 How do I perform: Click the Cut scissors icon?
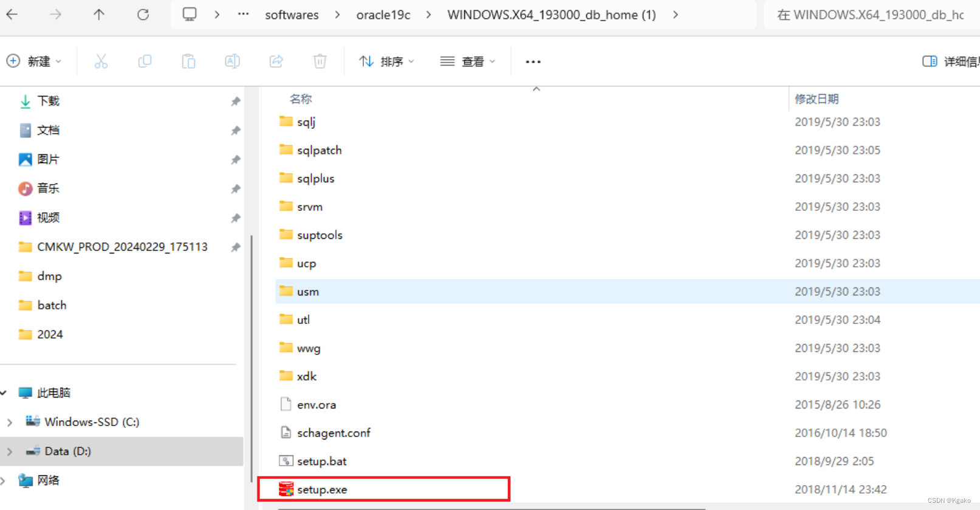point(101,61)
